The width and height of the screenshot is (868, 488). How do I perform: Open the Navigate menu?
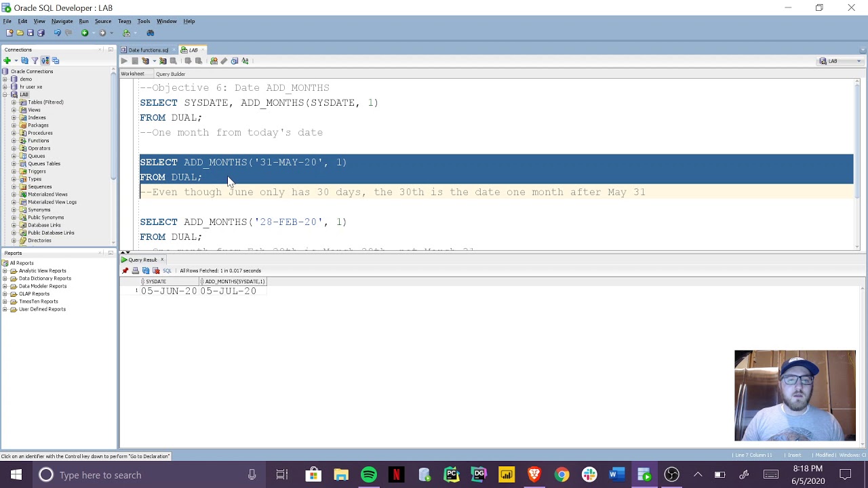coord(62,21)
